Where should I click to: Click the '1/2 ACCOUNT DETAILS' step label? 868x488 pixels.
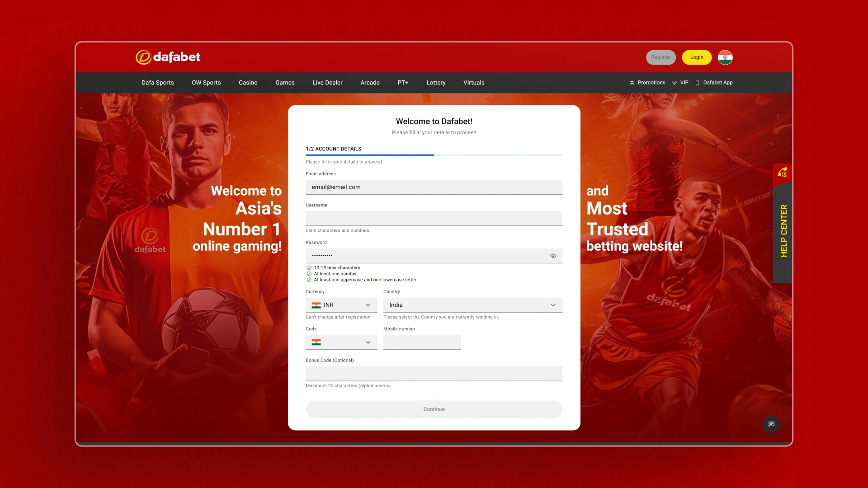(x=334, y=149)
